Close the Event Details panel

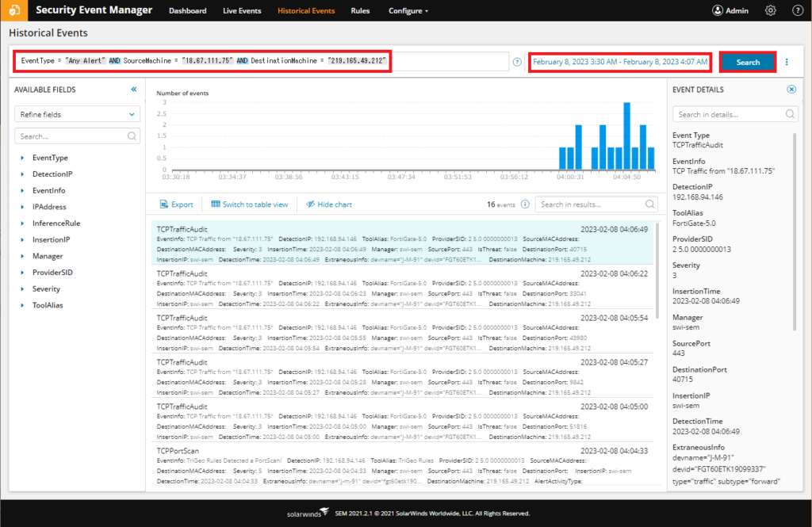(x=791, y=90)
